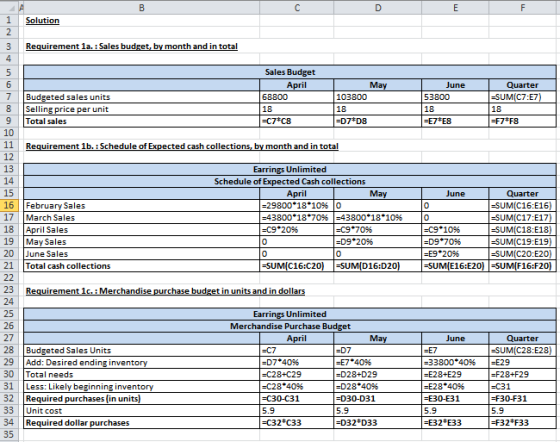Click 'Merchandise Purchase Budget' title
The width and height of the screenshot is (560, 442).
tap(290, 326)
